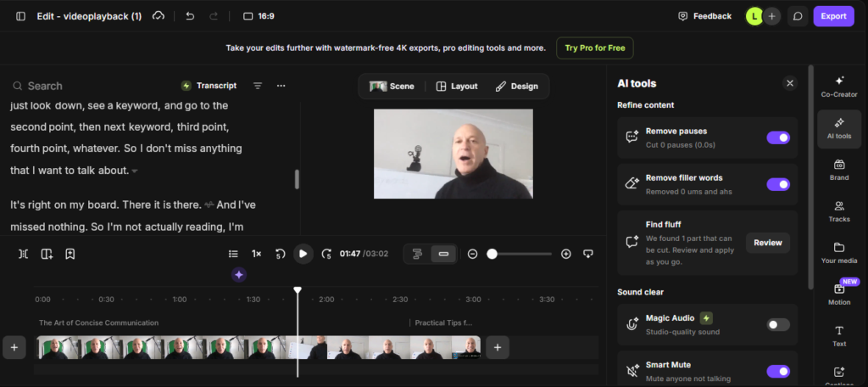Open the Co-Creator sidebar panel
868x387 pixels.
point(838,87)
